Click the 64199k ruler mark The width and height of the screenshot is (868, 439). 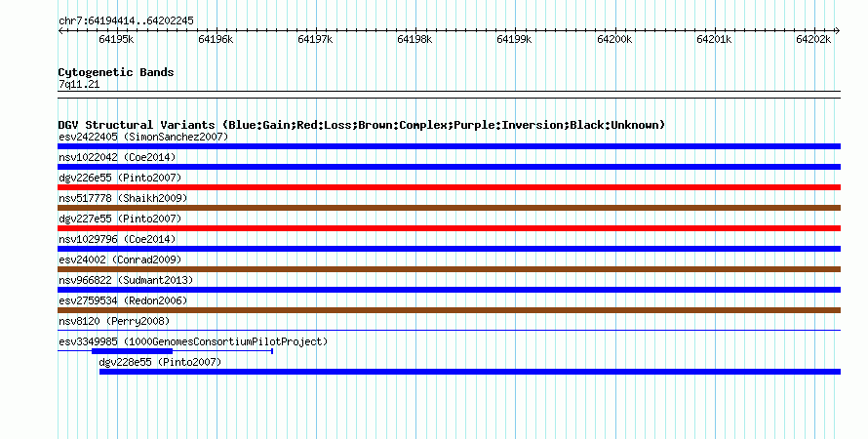tap(515, 39)
